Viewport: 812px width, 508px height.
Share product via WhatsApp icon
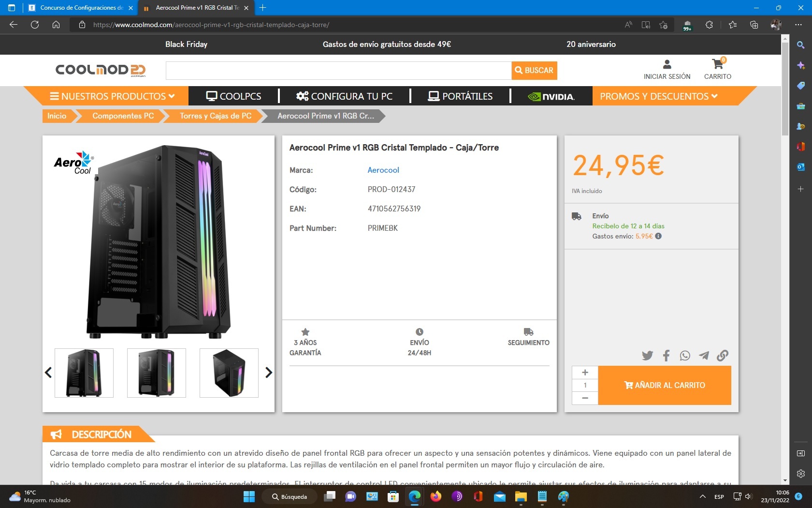click(x=685, y=356)
